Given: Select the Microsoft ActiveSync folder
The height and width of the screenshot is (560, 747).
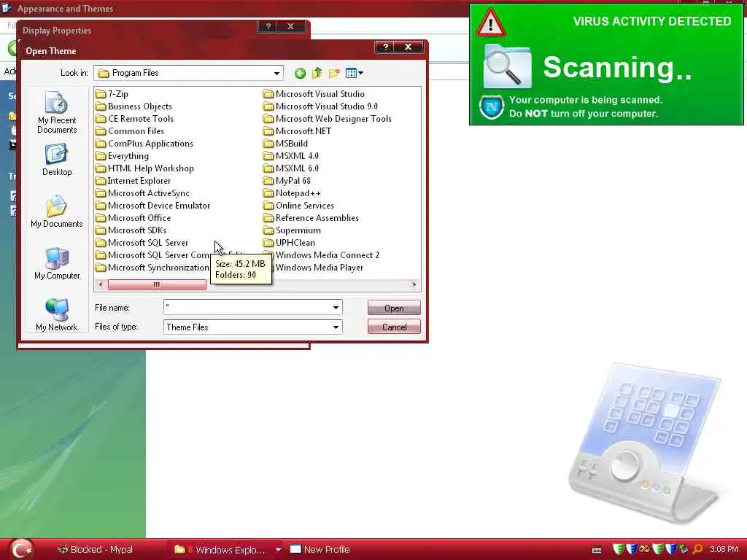Looking at the screenshot, I should pyautogui.click(x=142, y=192).
